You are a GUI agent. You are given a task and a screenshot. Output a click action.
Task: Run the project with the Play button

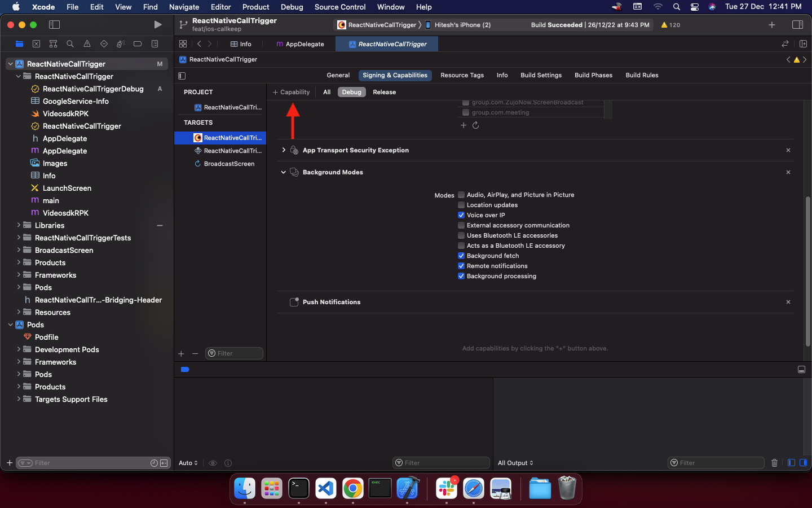coord(158,24)
